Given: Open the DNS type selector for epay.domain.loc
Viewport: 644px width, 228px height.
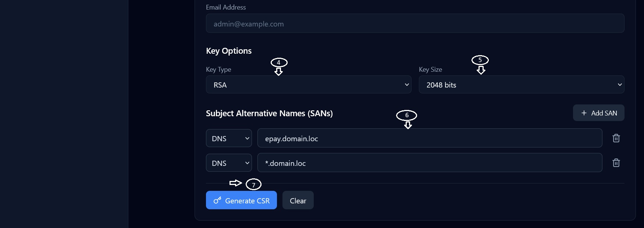Looking at the screenshot, I should (x=229, y=138).
